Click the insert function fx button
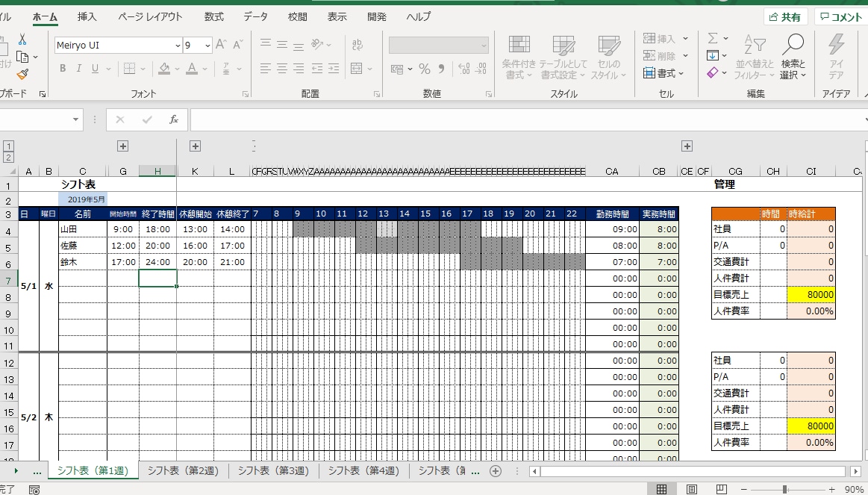 (173, 119)
